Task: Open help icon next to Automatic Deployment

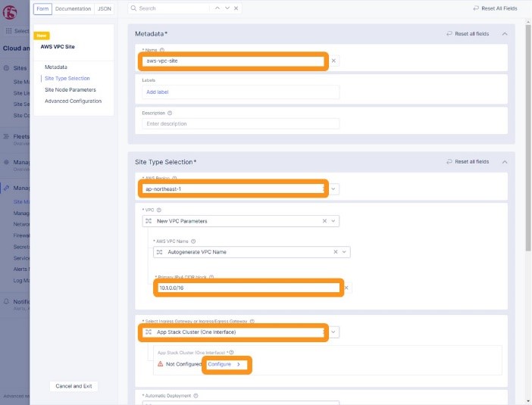Action: 196,395
